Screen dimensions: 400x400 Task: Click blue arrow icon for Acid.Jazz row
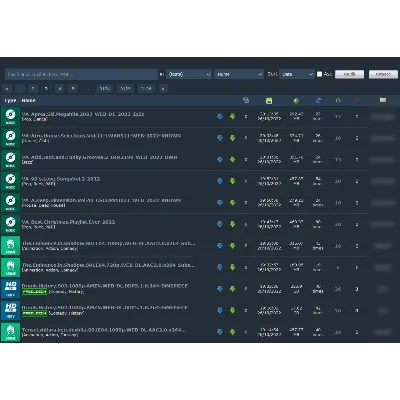click(x=220, y=159)
